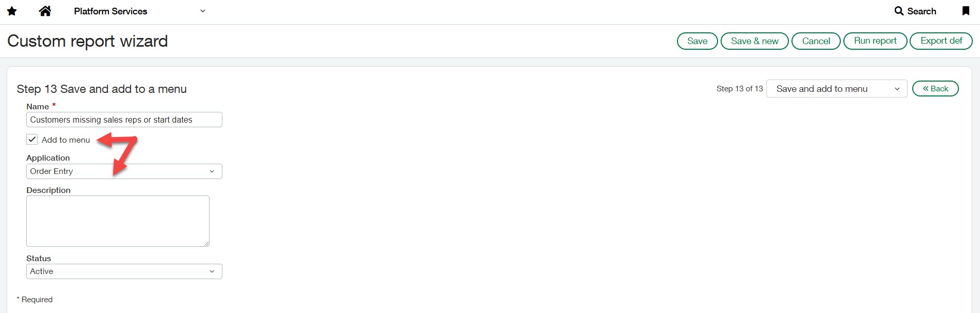Go back using the Back button
Image resolution: width=980 pixels, height=313 pixels.
(935, 89)
